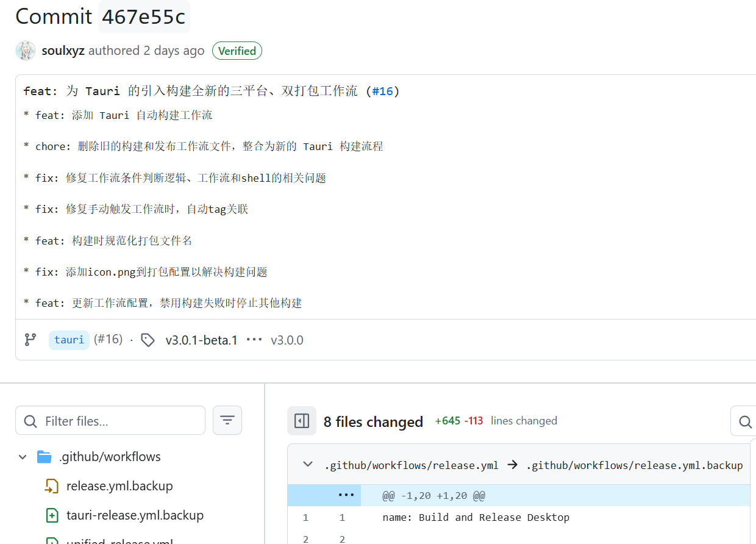This screenshot has width=756, height=544.
Task: Click the tag icon beside v3.0.1-beta.1
Action: 148,340
